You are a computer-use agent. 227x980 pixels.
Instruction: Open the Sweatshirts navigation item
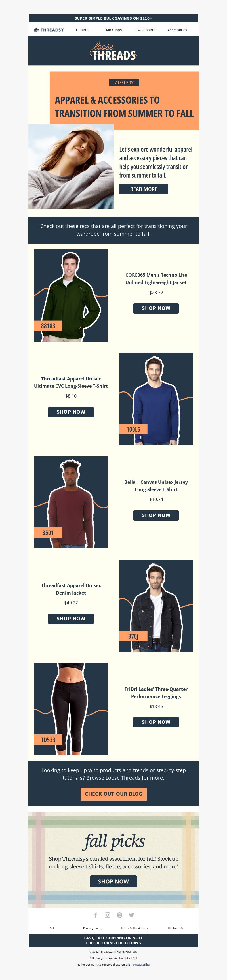click(145, 30)
